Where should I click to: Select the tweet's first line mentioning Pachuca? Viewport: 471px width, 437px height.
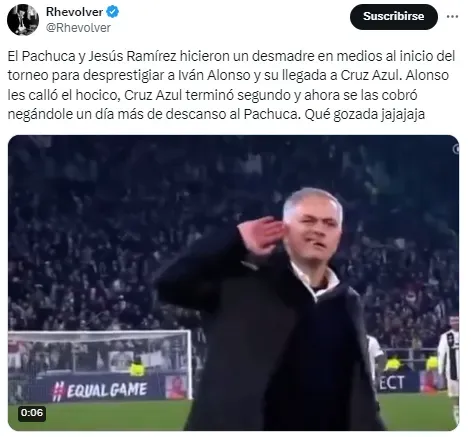[x=231, y=56]
